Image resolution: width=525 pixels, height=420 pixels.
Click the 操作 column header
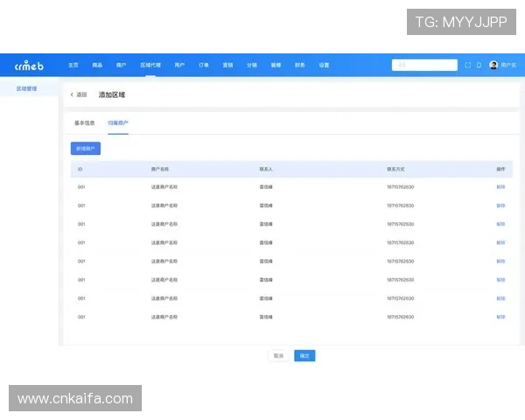click(x=500, y=169)
